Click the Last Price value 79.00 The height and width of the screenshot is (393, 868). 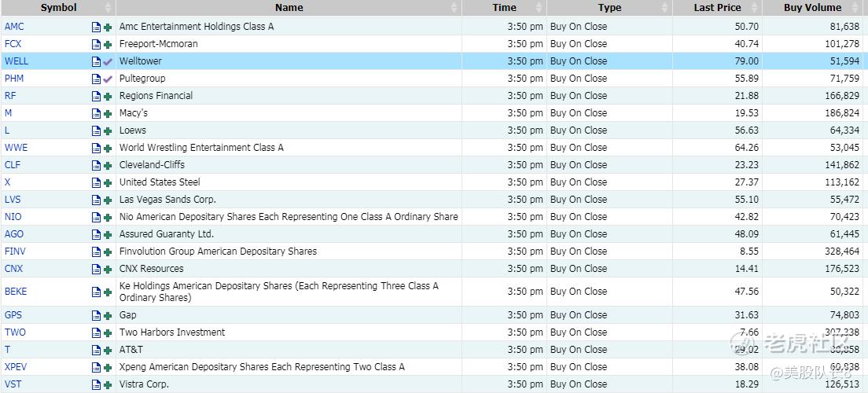(747, 61)
